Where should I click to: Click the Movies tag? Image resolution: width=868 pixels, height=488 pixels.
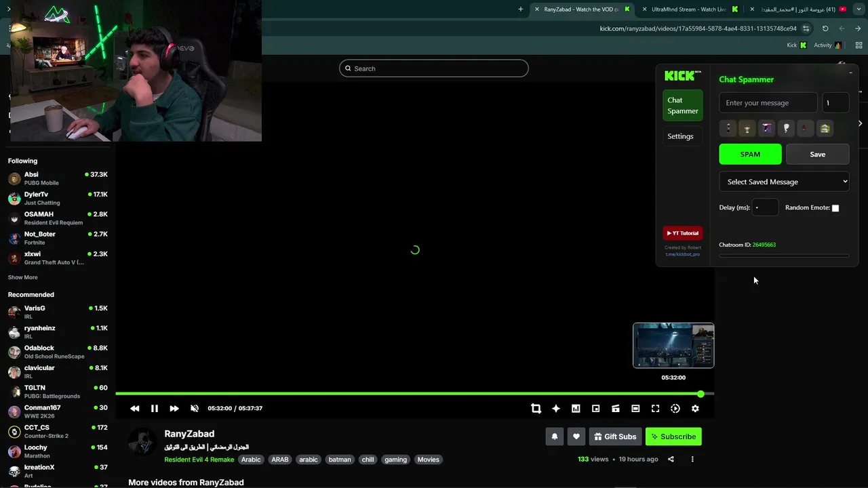[x=429, y=460]
